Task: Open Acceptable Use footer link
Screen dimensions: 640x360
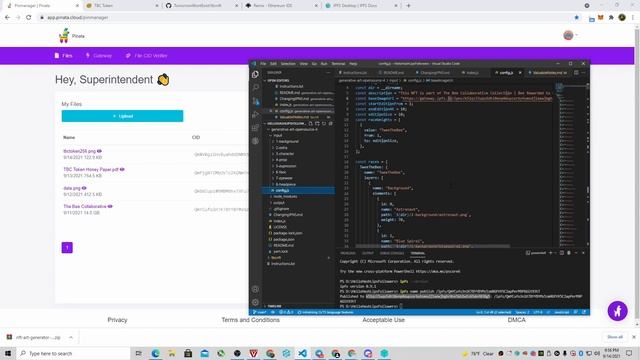Action: [x=384, y=320]
